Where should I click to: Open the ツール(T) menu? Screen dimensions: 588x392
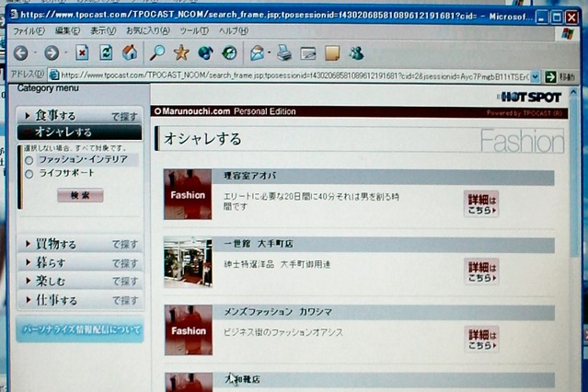click(x=194, y=30)
